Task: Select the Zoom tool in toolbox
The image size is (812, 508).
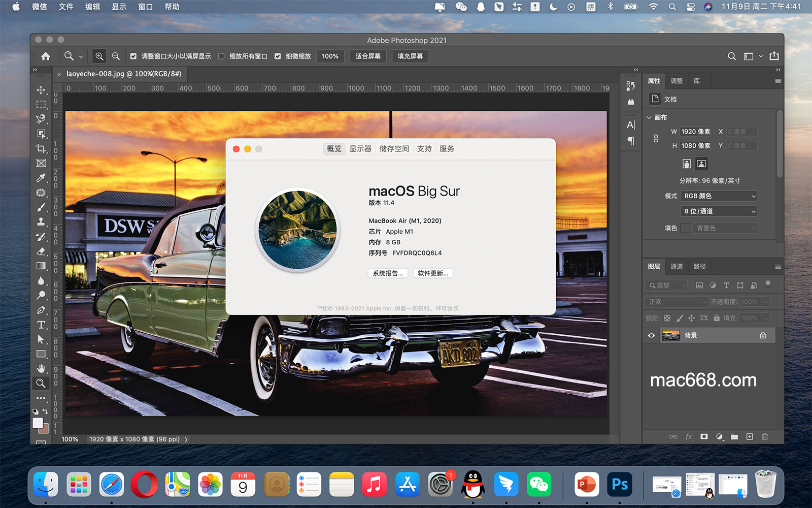Action: pyautogui.click(x=41, y=384)
